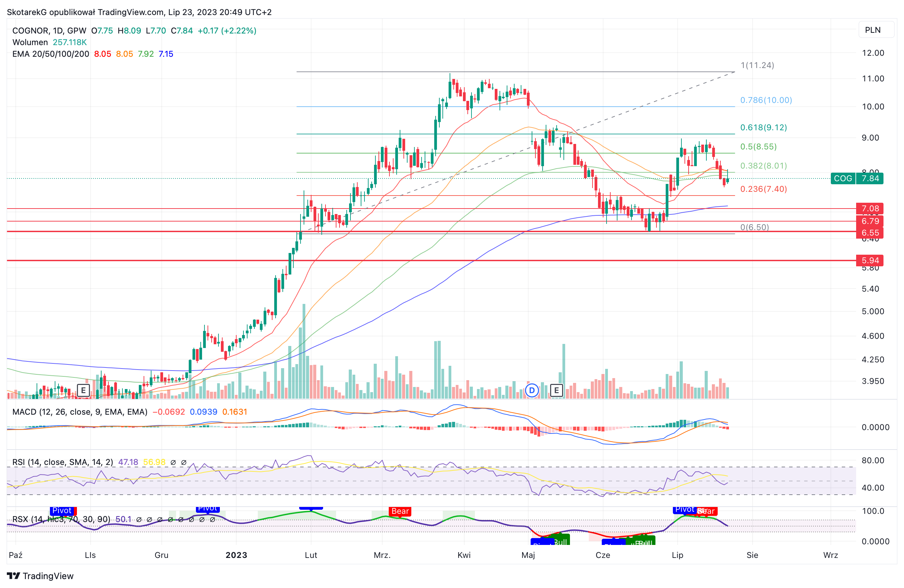
Task: Click the Fibonacci 0.5(8.55) level label
Action: pyautogui.click(x=758, y=147)
